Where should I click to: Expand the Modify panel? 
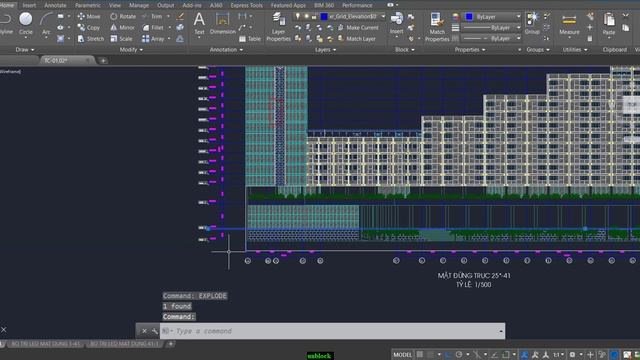(131, 50)
